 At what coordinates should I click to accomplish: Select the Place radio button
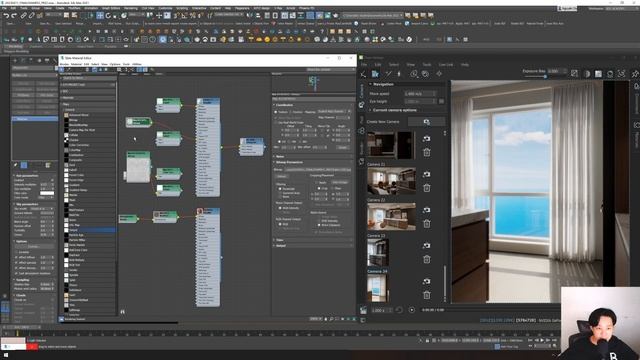(333, 188)
